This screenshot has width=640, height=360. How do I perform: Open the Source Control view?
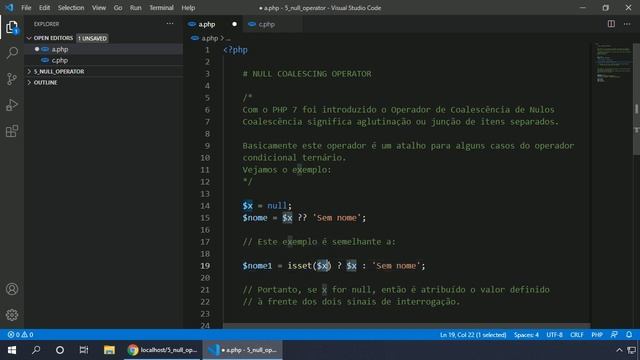[12, 79]
